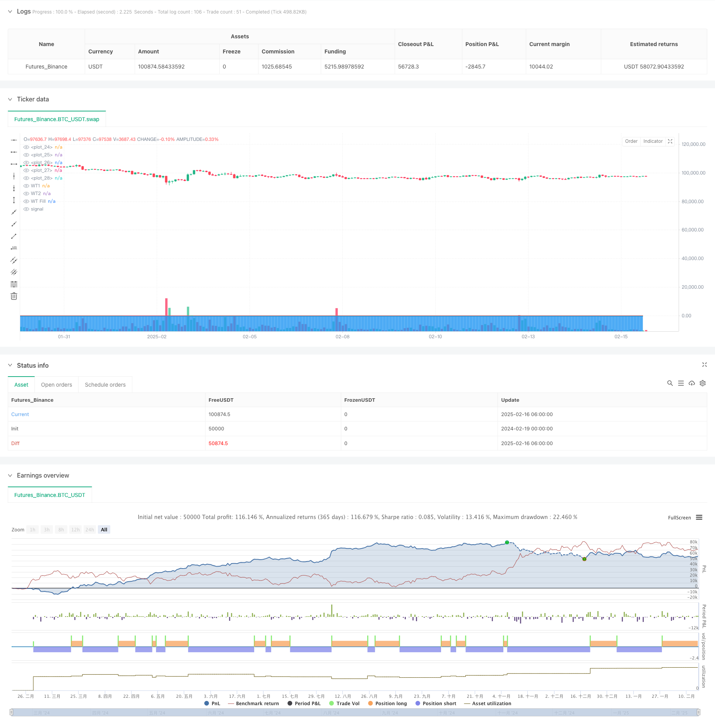Collapse the Status info section

(10, 365)
